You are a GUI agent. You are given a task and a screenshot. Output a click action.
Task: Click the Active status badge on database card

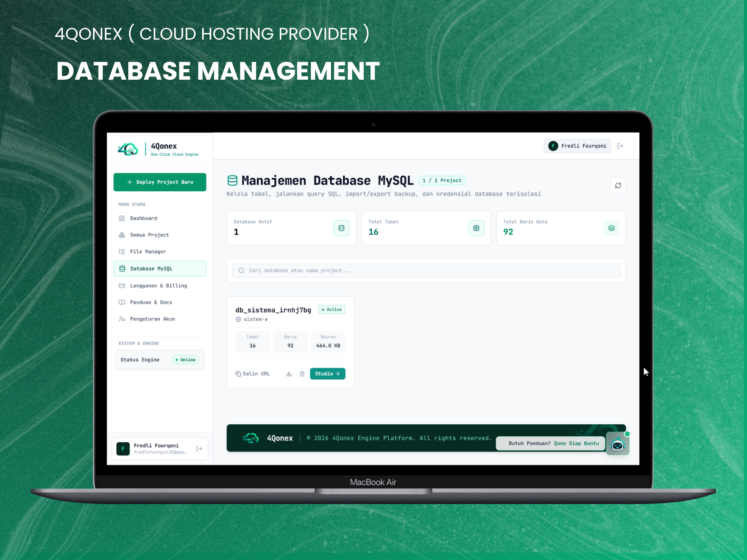332,310
